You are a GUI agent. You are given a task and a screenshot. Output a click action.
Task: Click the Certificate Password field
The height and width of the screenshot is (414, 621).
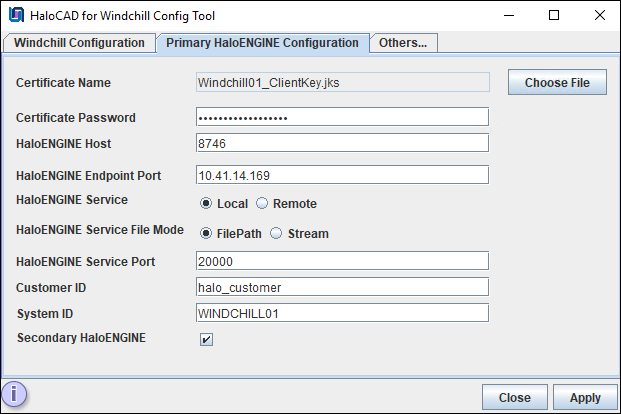[342, 118]
